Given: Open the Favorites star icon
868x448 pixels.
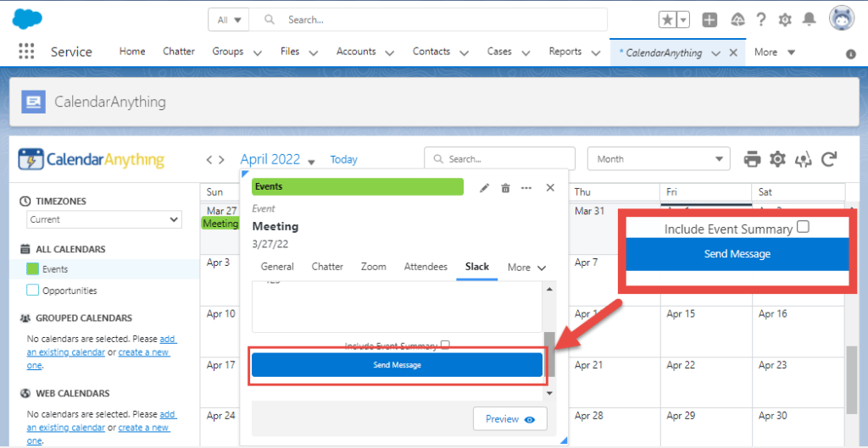Looking at the screenshot, I should [668, 20].
